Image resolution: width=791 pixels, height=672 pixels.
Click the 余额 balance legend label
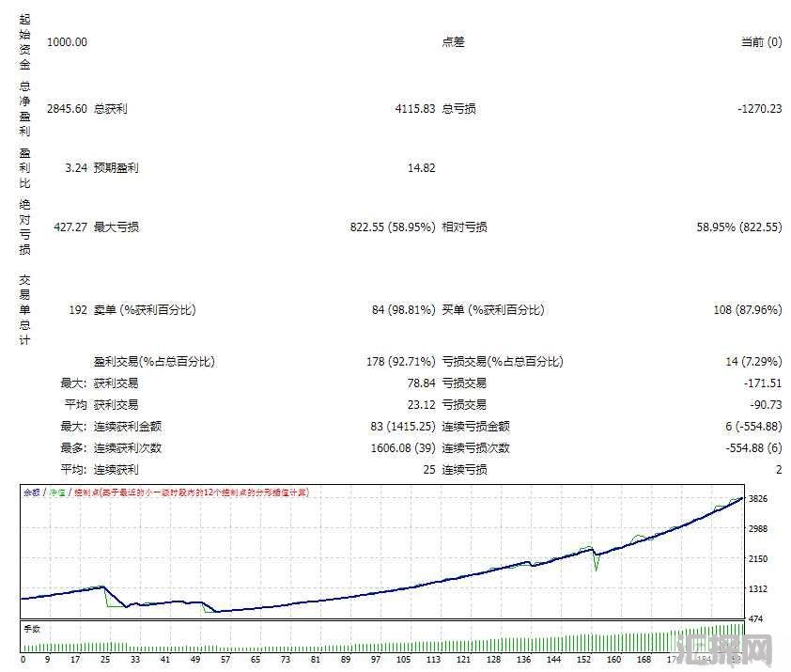[x=33, y=492]
